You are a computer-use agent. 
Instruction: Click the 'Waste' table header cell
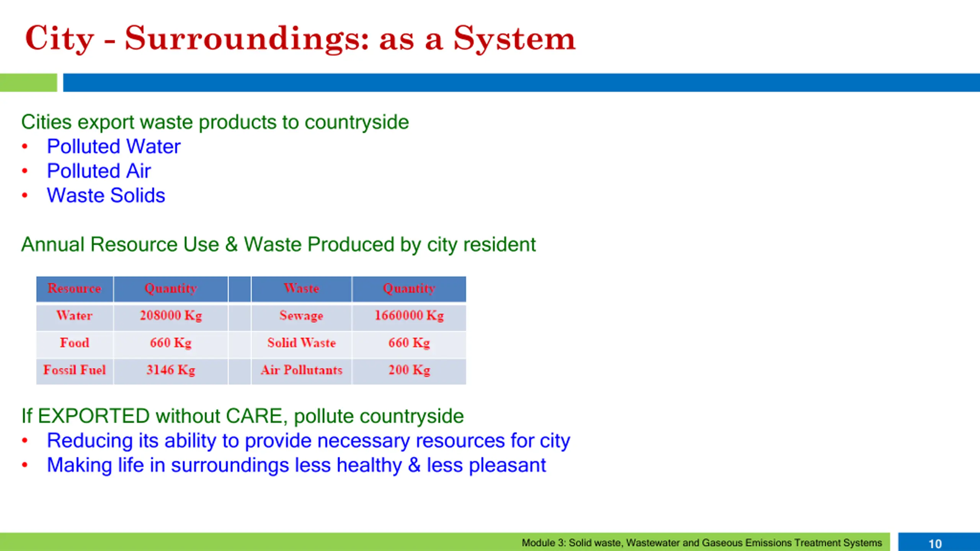tap(301, 289)
